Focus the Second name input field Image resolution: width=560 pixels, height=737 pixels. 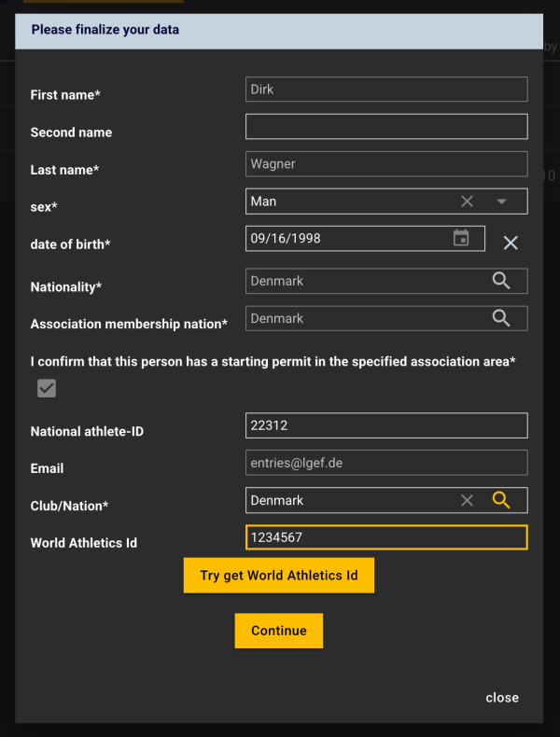tap(386, 127)
